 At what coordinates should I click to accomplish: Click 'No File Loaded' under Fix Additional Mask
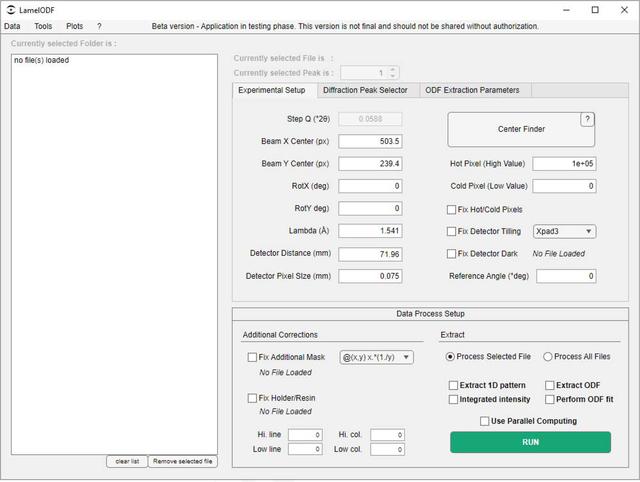click(285, 373)
